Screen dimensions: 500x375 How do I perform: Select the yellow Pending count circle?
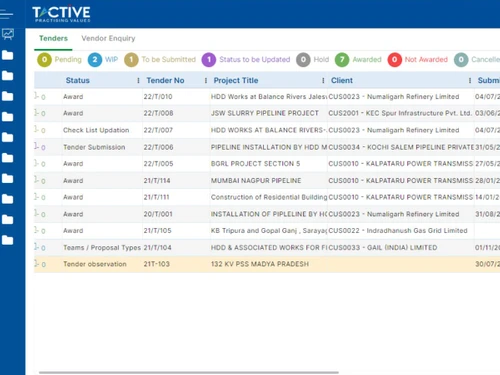click(44, 60)
